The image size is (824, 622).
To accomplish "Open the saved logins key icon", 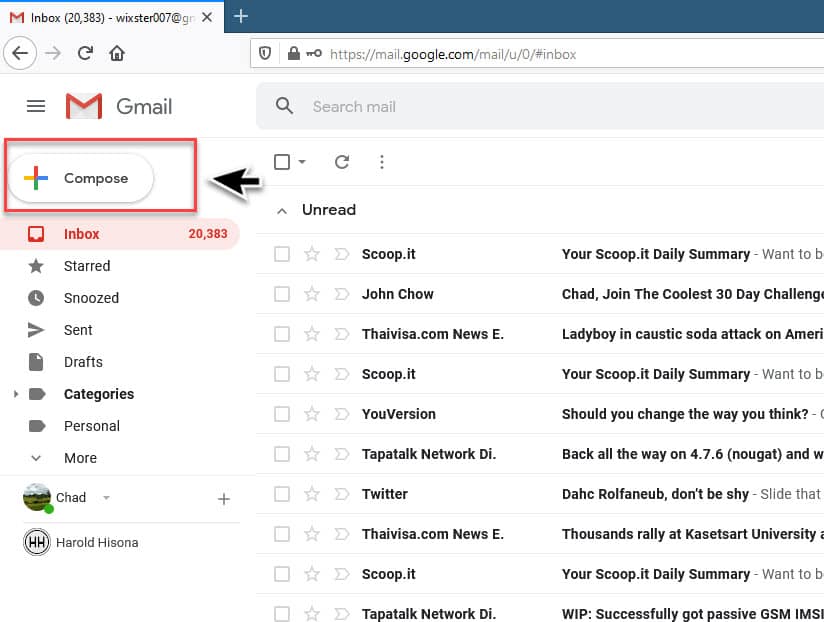I will (314, 53).
